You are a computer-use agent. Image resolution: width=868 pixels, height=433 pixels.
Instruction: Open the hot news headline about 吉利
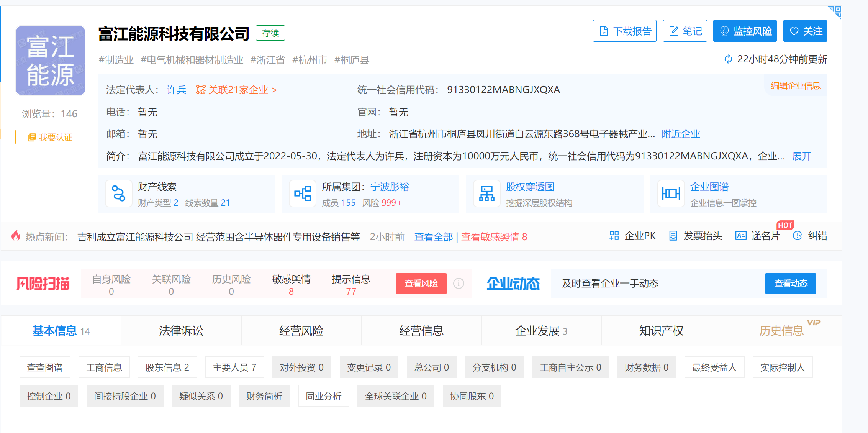(x=219, y=237)
